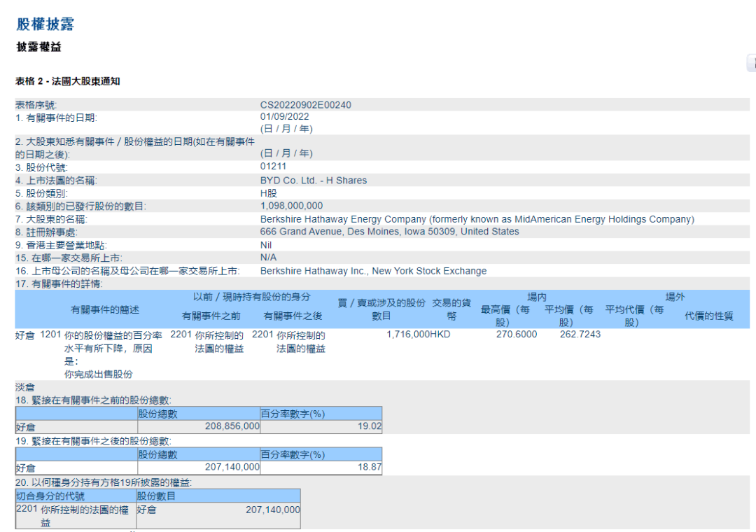Click the event date 01/09/2022

point(284,117)
